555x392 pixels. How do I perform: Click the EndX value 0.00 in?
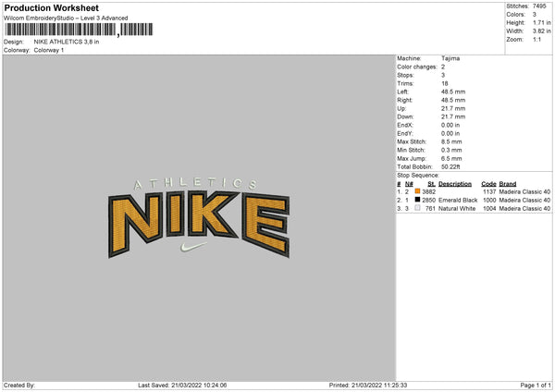click(x=450, y=125)
